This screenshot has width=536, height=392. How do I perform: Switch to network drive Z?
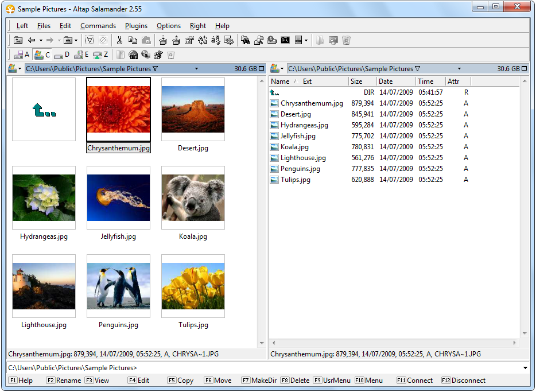click(100, 55)
